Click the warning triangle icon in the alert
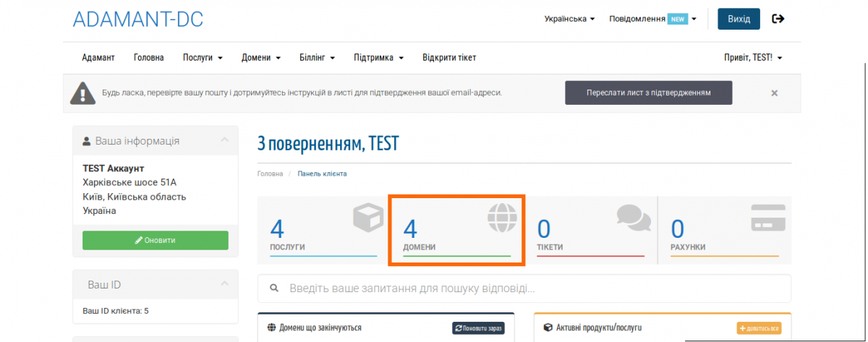Image resolution: width=868 pixels, height=342 pixels. click(x=82, y=93)
